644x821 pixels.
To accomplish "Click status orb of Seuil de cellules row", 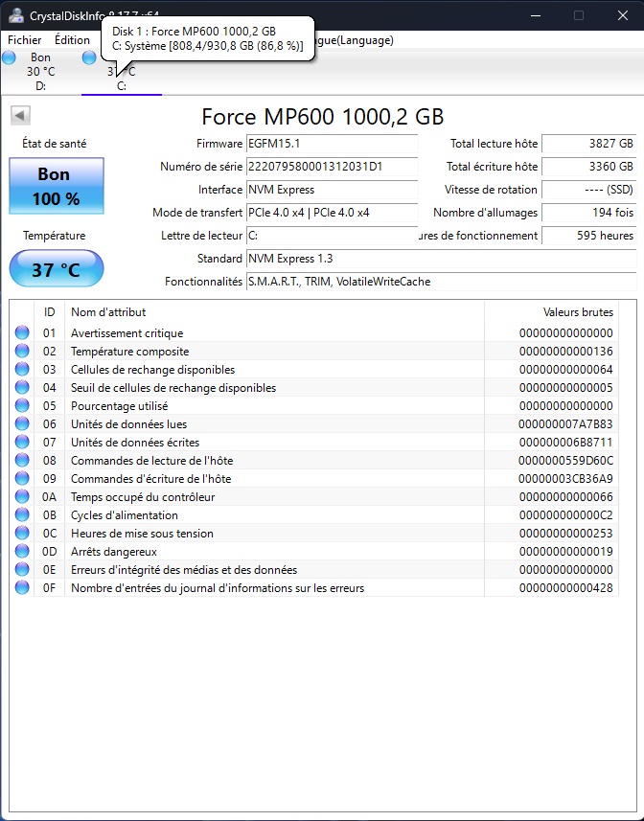I will [22, 388].
